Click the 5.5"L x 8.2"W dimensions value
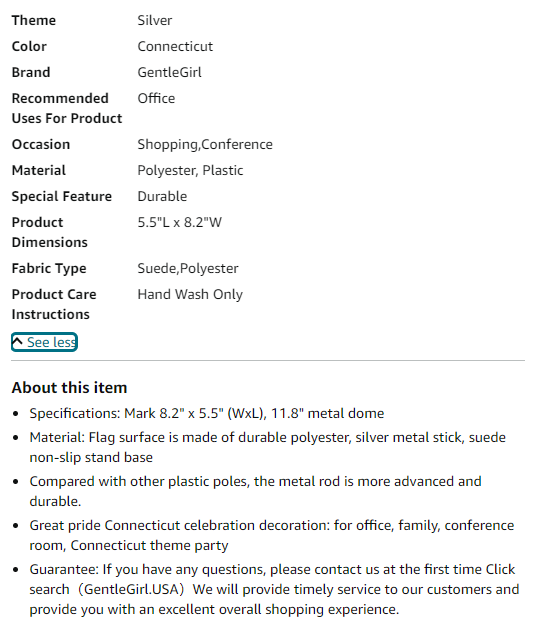The width and height of the screenshot is (545, 626). pyautogui.click(x=179, y=222)
